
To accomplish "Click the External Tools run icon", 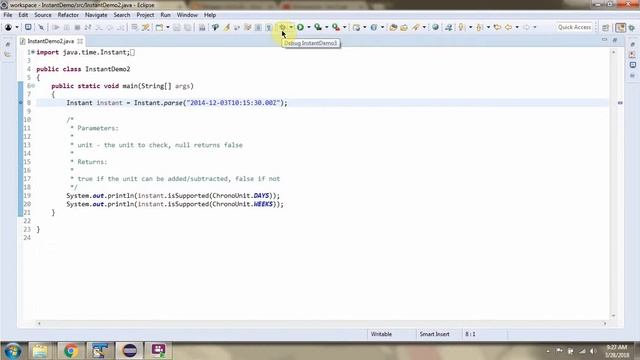I will (336, 27).
